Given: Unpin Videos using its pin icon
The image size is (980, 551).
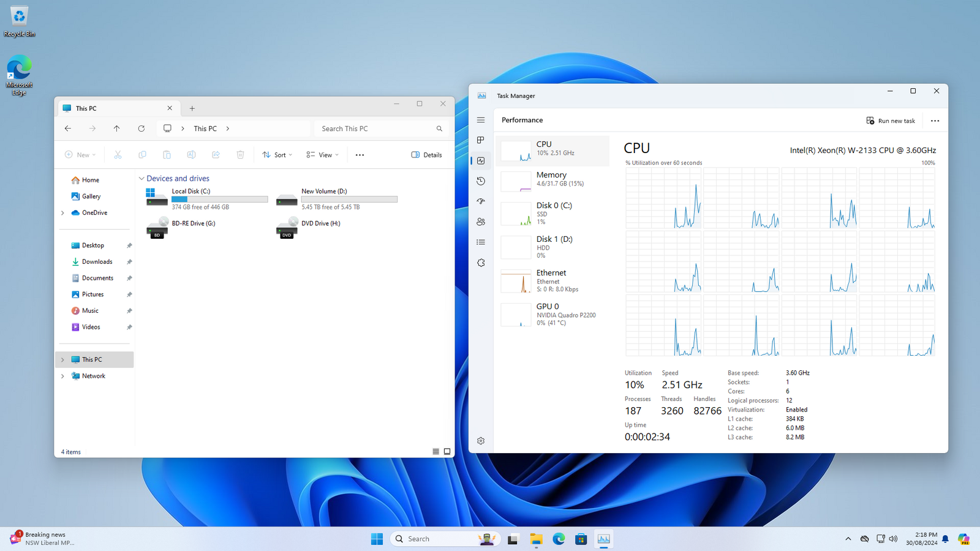Looking at the screenshot, I should click(x=129, y=328).
